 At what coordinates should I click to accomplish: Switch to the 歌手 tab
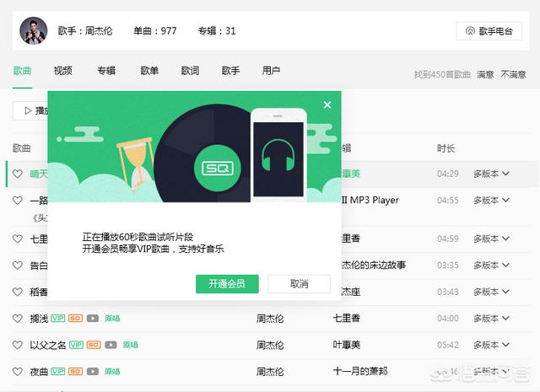coord(230,71)
